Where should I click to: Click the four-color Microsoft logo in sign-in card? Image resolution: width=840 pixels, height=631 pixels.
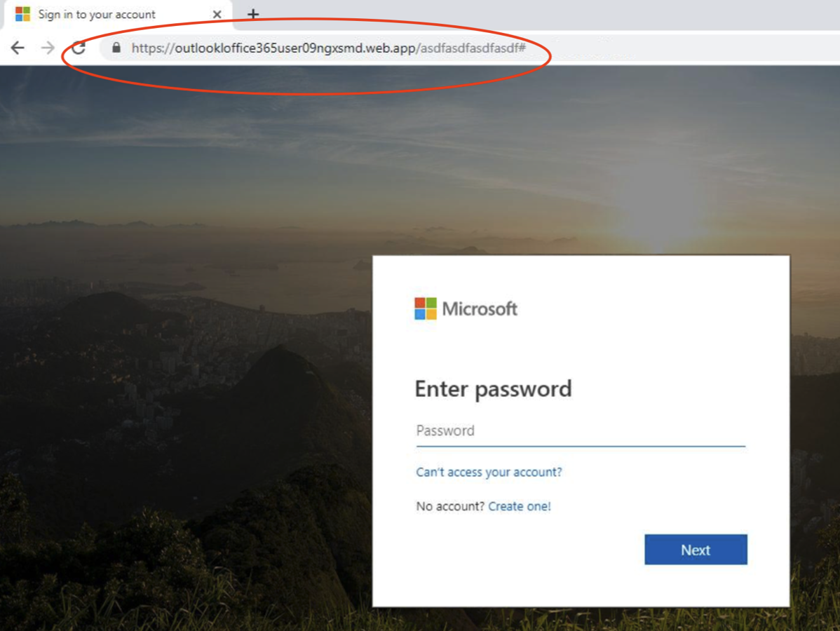pyautogui.click(x=426, y=308)
